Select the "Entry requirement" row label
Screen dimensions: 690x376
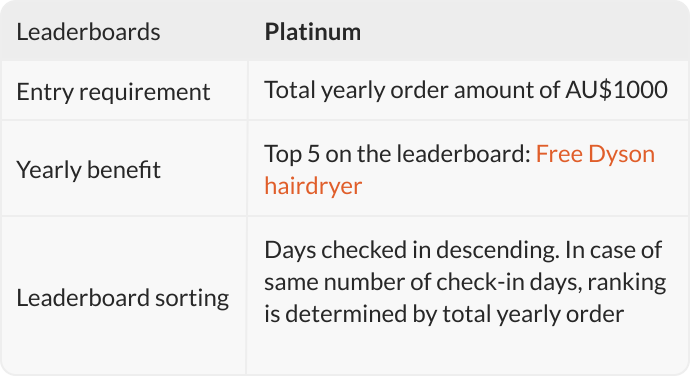click(114, 92)
